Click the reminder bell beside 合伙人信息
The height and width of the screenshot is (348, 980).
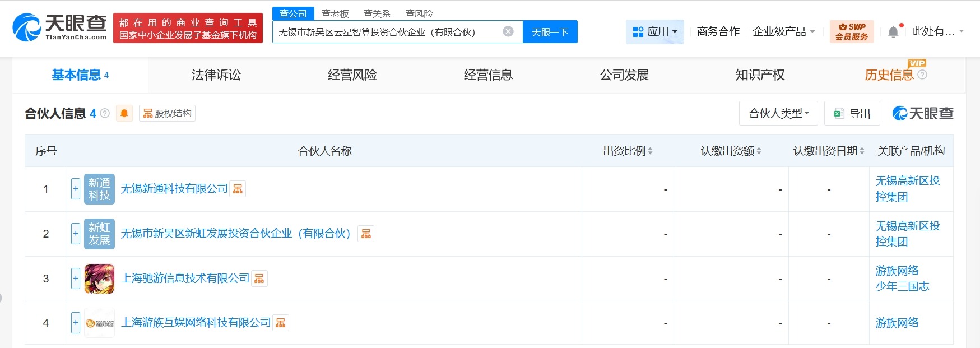pyautogui.click(x=124, y=113)
